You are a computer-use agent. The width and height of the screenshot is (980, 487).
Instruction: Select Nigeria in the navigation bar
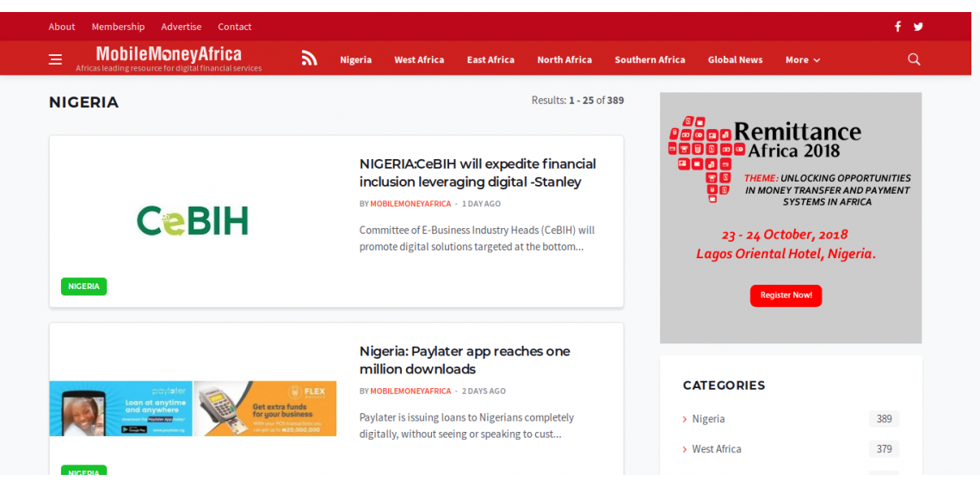[x=355, y=60]
